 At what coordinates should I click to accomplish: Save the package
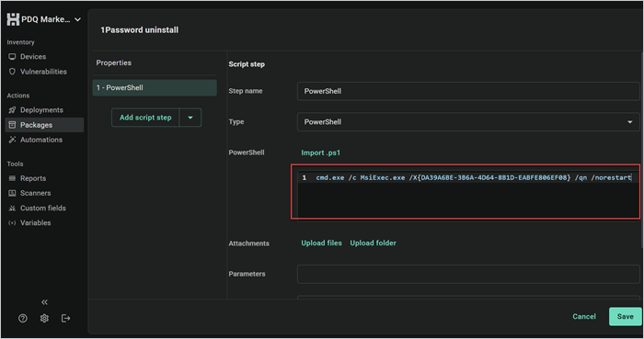point(625,316)
